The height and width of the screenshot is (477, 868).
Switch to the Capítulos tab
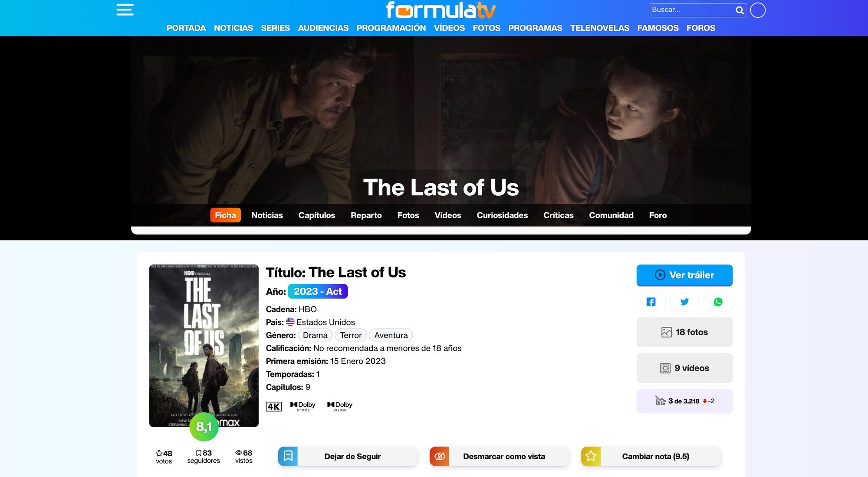click(x=316, y=215)
